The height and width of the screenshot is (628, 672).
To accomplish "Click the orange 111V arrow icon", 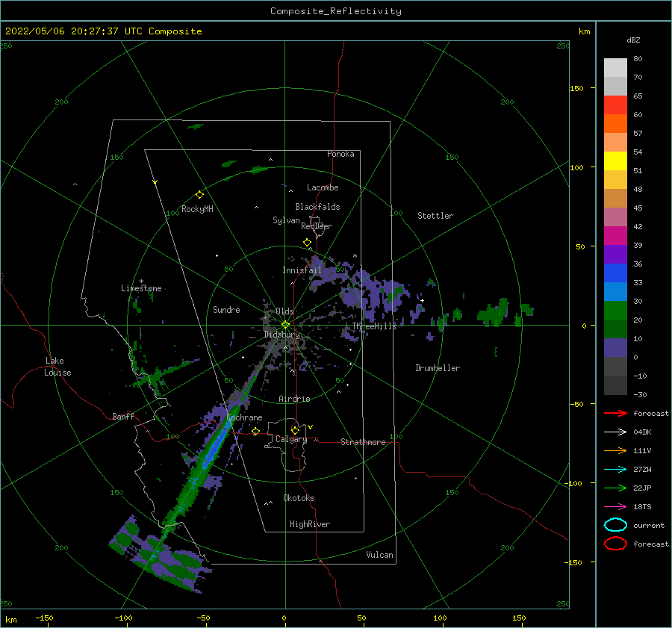I will point(615,450).
